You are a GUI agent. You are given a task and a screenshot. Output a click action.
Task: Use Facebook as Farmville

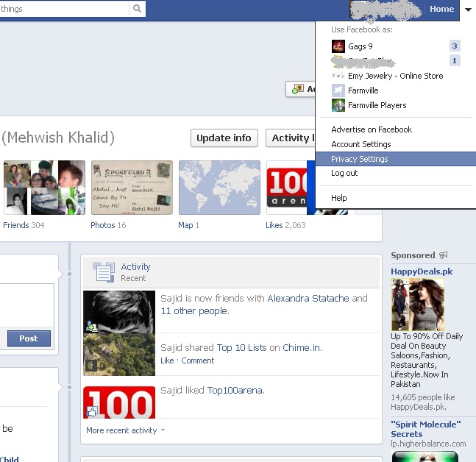(x=363, y=90)
